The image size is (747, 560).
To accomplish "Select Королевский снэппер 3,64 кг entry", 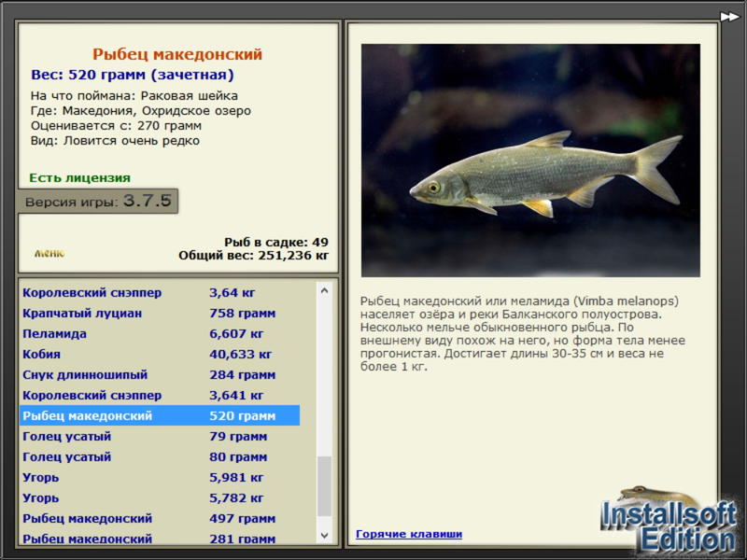I will pyautogui.click(x=160, y=292).
